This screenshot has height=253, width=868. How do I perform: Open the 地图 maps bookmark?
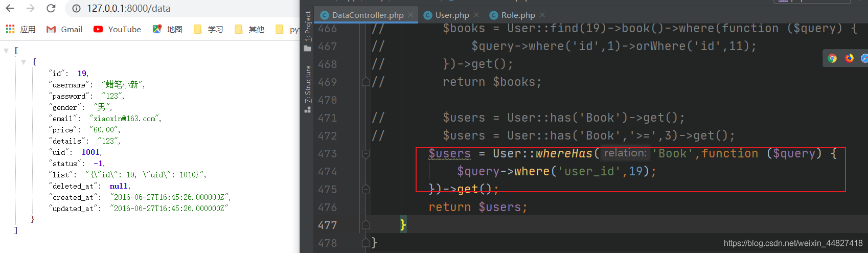pyautogui.click(x=168, y=29)
